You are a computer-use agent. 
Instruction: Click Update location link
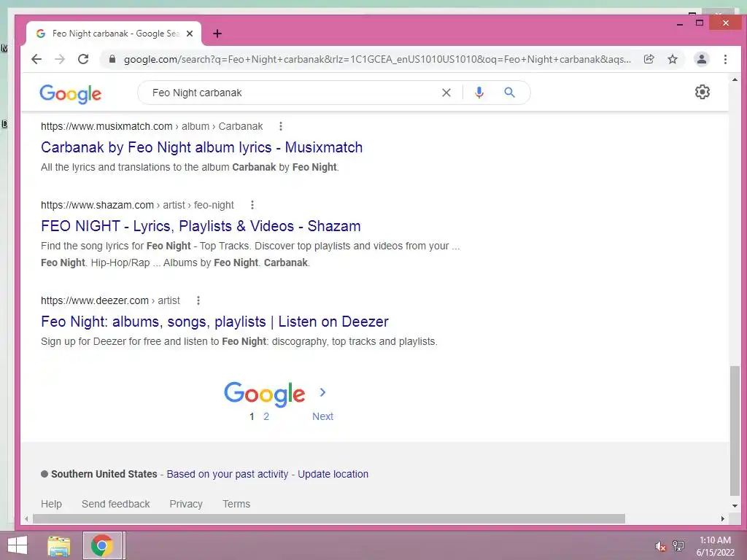click(333, 474)
